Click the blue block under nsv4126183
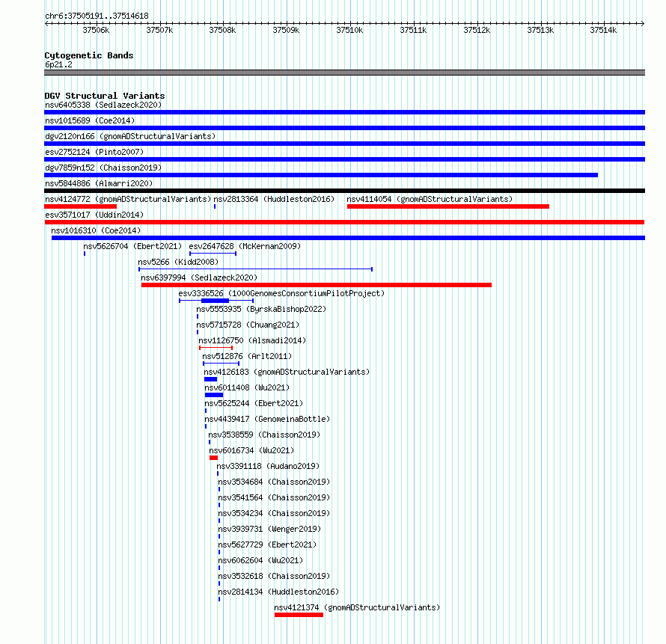Screen dimensions: 666x644 point(211,379)
